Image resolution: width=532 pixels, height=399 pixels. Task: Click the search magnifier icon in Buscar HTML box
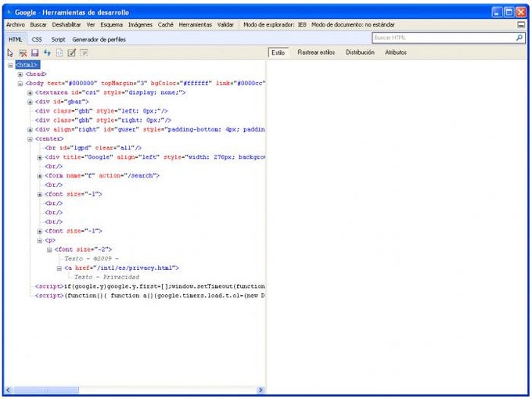click(519, 38)
